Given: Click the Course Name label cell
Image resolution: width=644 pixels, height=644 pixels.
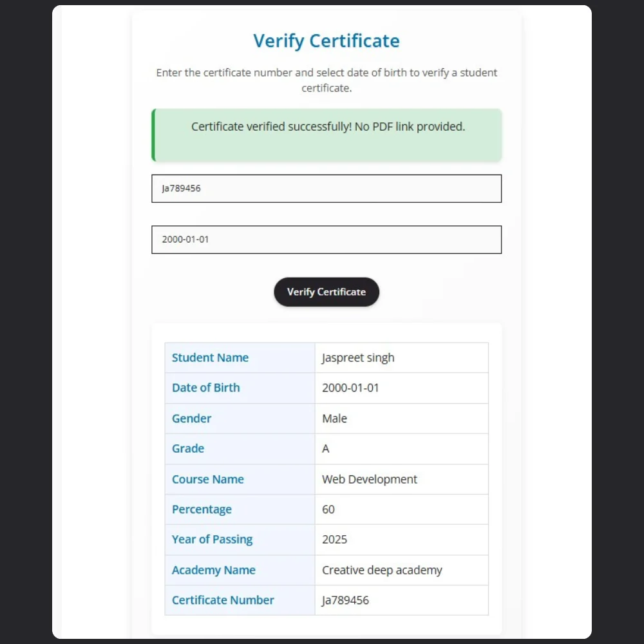Looking at the screenshot, I should click(240, 479).
